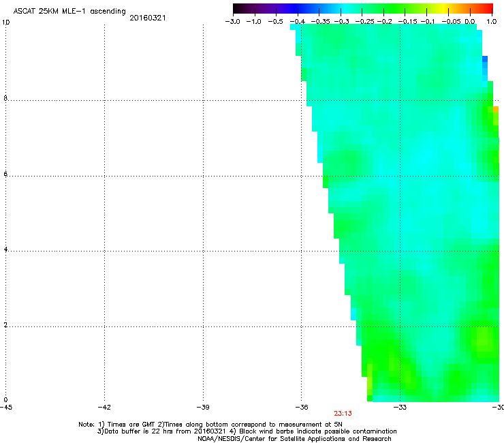Click the colorbar label -0.4
504x443 pixels.
click(298, 22)
